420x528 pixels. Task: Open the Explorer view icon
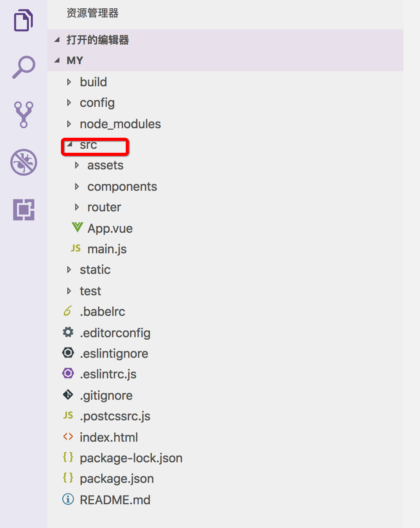click(23, 21)
